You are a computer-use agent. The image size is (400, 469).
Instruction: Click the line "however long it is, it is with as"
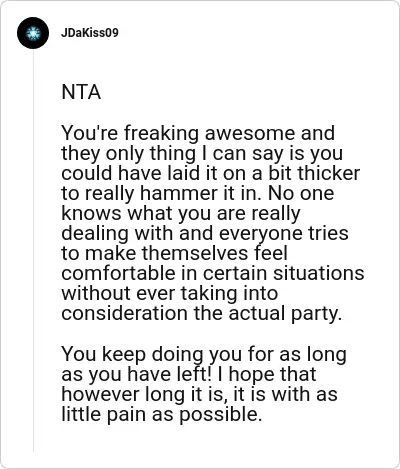[x=199, y=394]
